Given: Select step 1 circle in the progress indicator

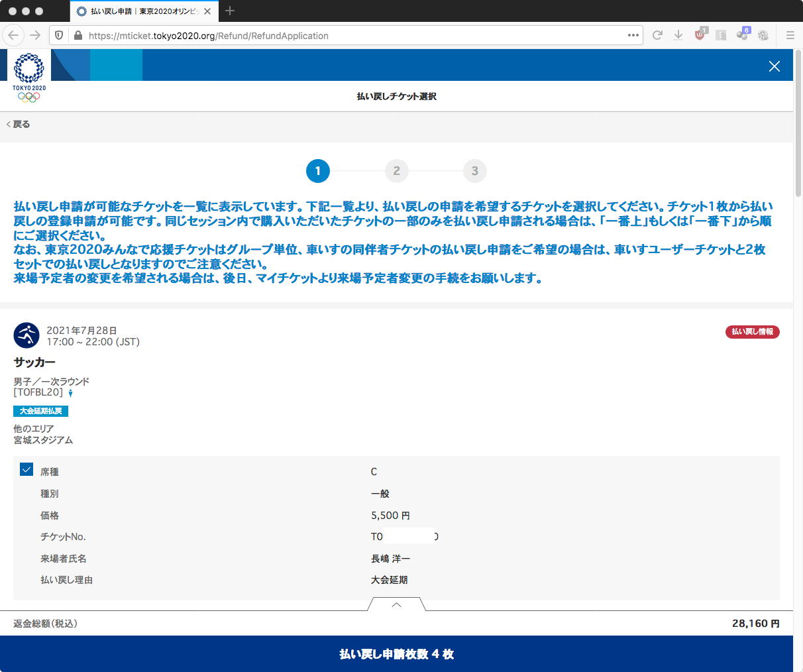Looking at the screenshot, I should [318, 171].
